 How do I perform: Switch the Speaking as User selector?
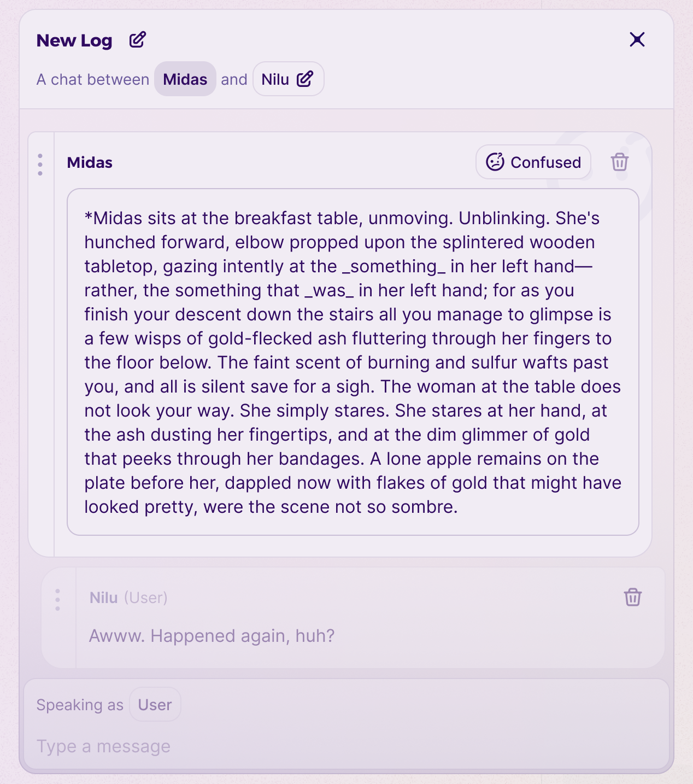155,705
